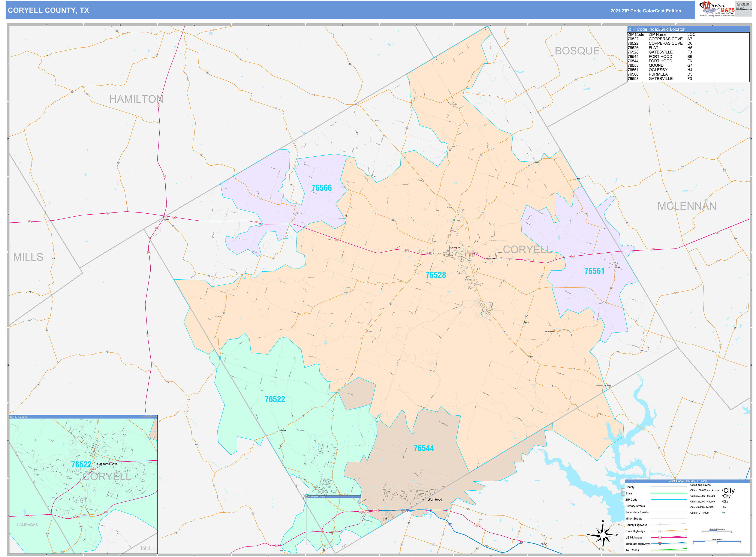The image size is (756, 557).
Task: Click the Copperas Cove city label in inset
Action: coord(107,464)
